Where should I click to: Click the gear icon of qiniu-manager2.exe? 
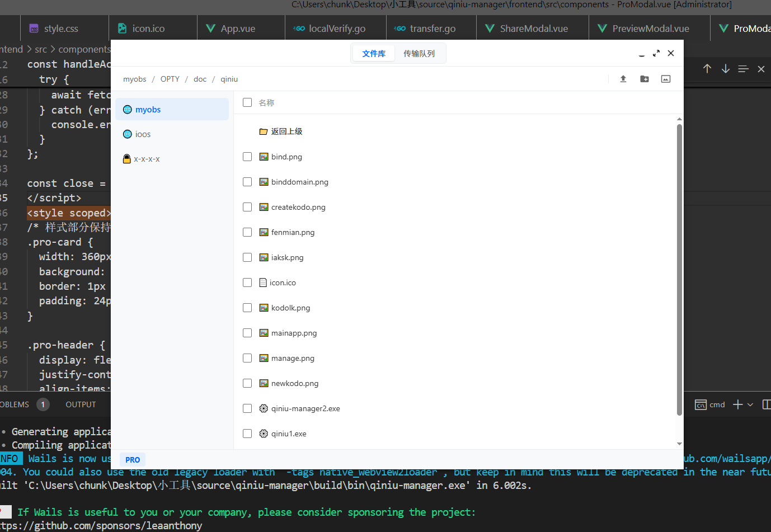(x=264, y=408)
